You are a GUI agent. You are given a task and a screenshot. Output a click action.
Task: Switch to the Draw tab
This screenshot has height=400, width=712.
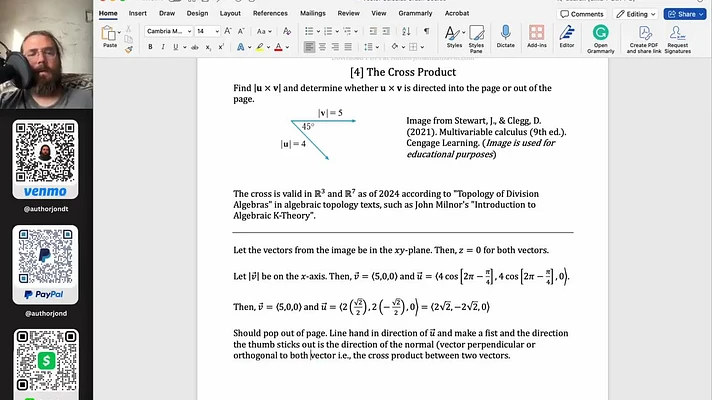tap(167, 13)
